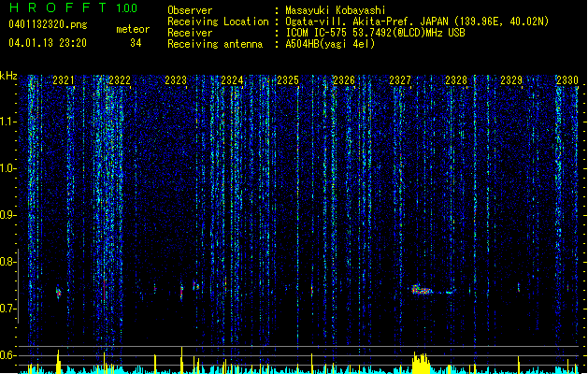Click the HROFFT 1.0.0 title text
This screenshot has height=374, width=588.
[x=73, y=7]
